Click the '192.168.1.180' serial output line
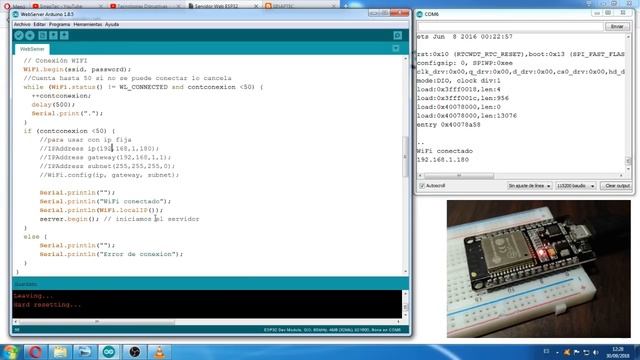Viewport: 640px width, 360px height. coord(443,160)
